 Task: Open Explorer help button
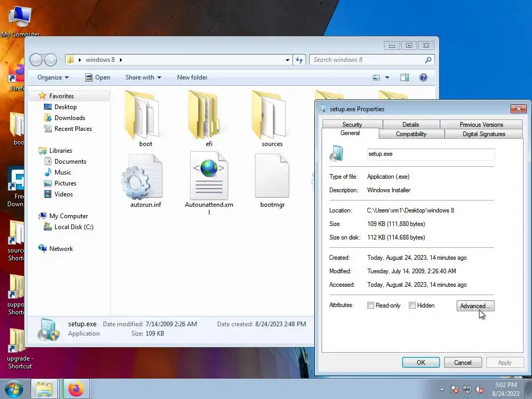tap(423, 77)
